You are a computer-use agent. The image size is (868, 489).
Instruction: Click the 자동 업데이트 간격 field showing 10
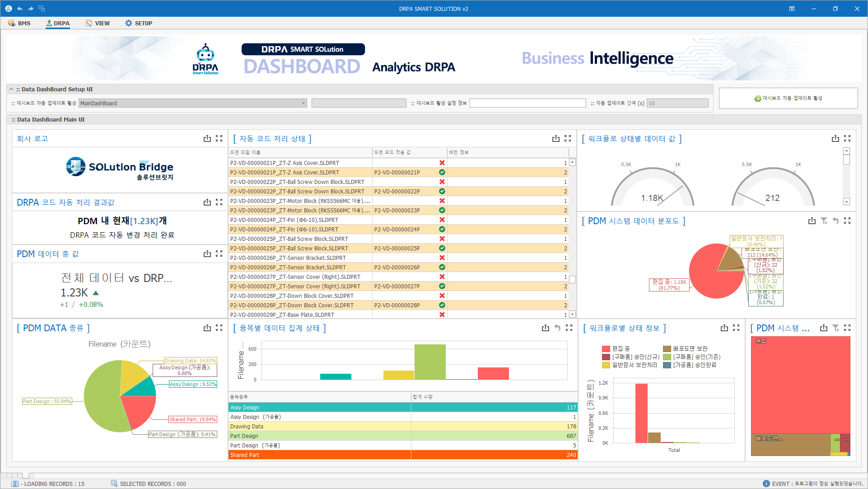pos(677,103)
